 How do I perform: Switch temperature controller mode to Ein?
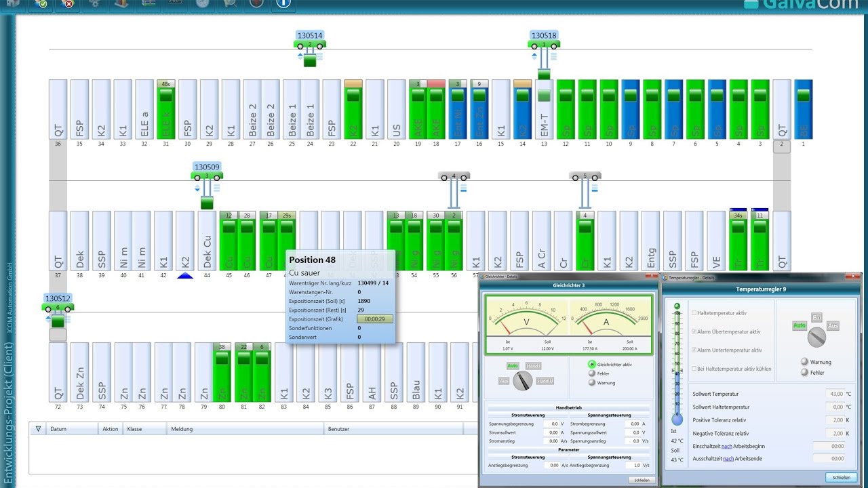click(x=816, y=318)
